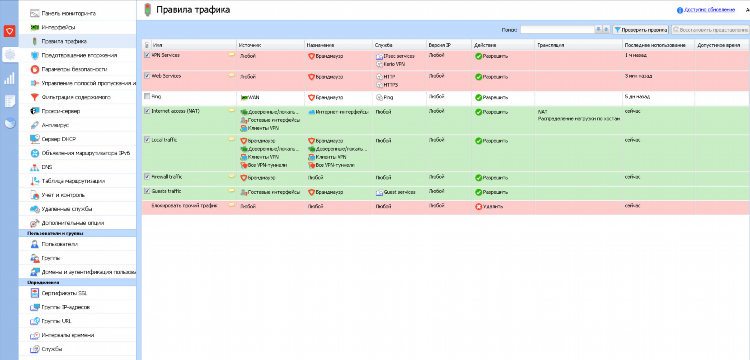Focus the Поиск search field
This screenshot has width=750, height=360.
(x=557, y=30)
